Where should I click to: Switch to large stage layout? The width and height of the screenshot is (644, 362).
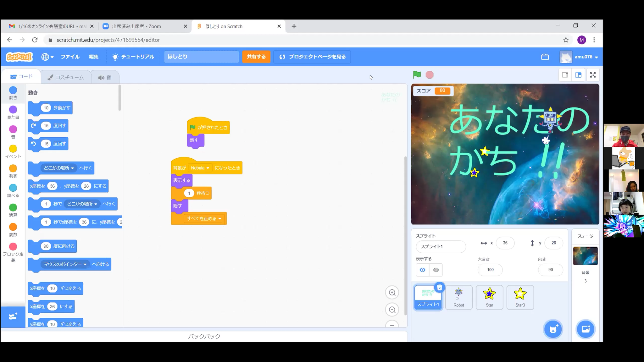(578, 75)
